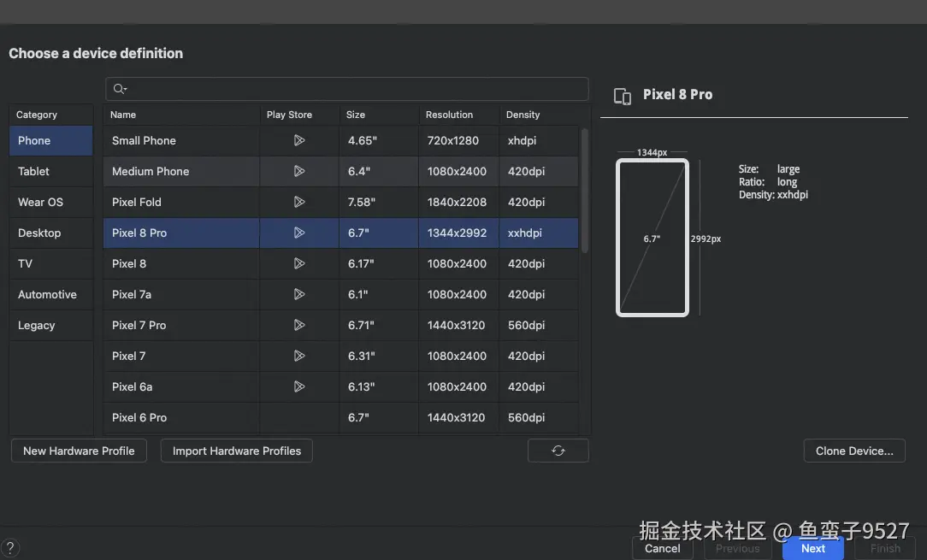Click the device icon beside Pixel 8 Pro title
927x560 pixels.
623,96
